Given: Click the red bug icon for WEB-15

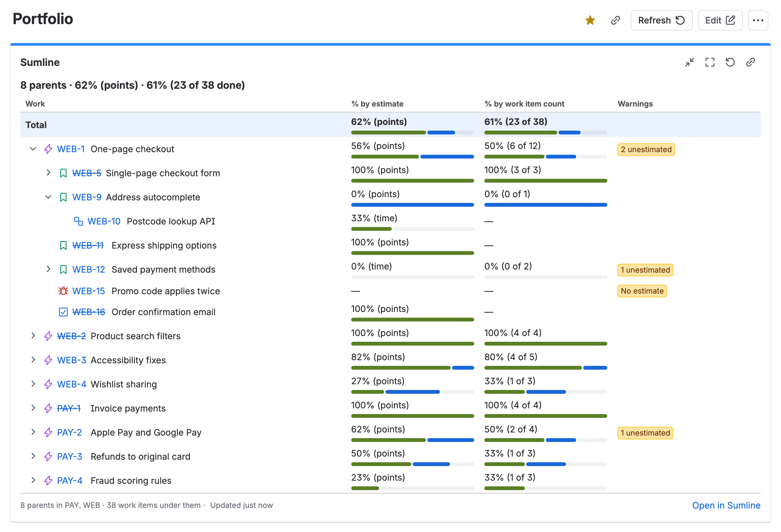Looking at the screenshot, I should [x=63, y=291].
